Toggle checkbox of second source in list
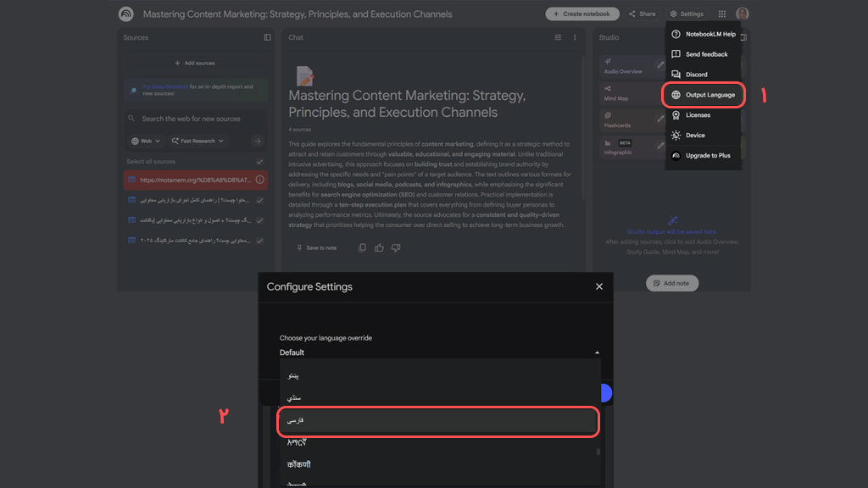This screenshot has width=868, height=488. click(x=259, y=200)
